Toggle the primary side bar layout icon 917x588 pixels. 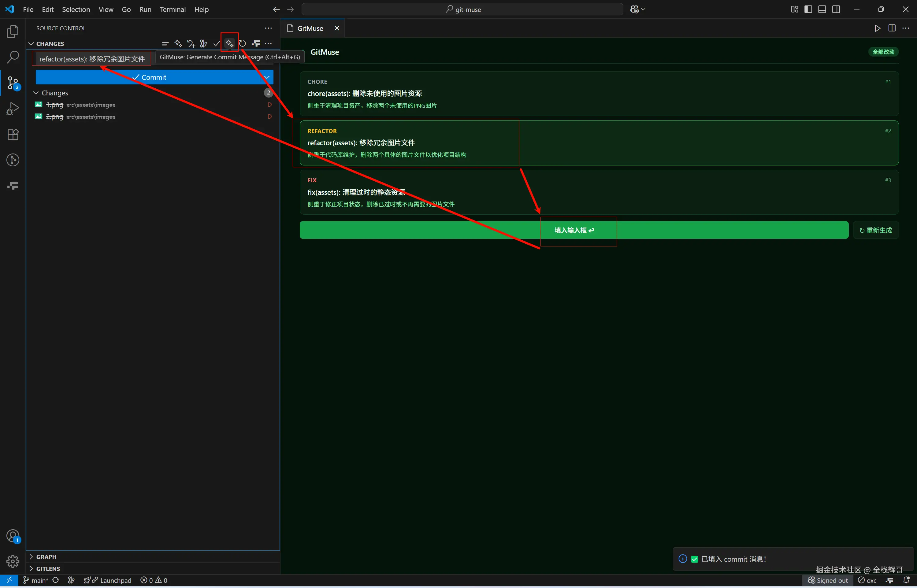click(808, 9)
